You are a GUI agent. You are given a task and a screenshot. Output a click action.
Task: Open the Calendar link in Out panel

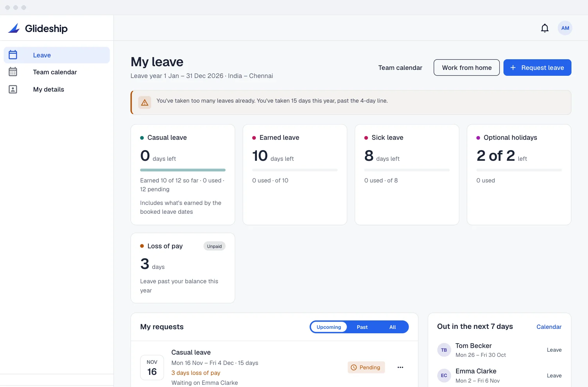pos(549,327)
